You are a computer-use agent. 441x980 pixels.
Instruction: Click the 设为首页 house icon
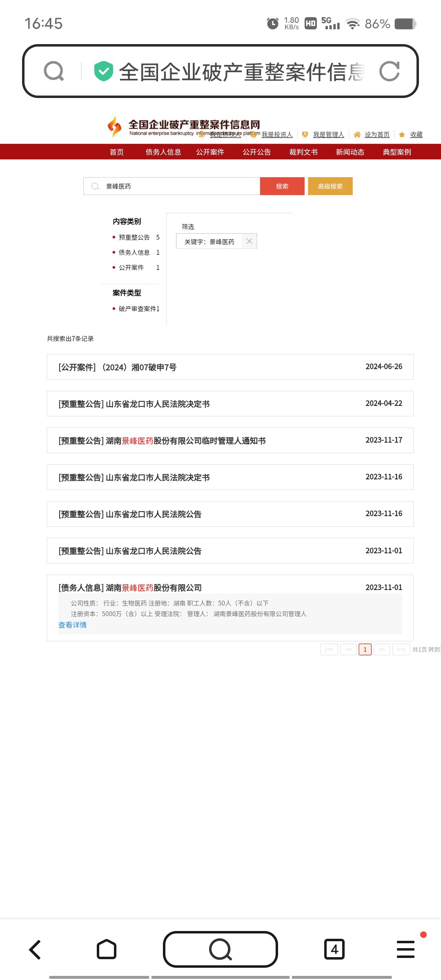[357, 134]
